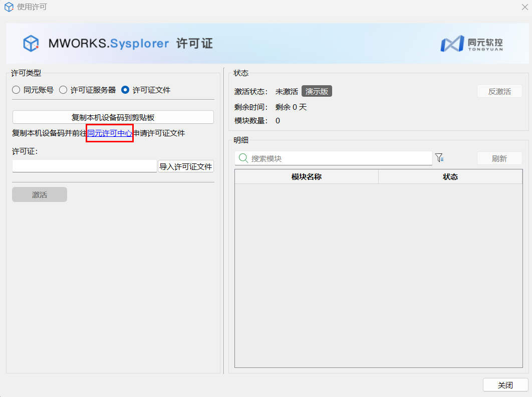Click into the 搜索模块 search field
The image size is (532, 397).
(x=340, y=158)
